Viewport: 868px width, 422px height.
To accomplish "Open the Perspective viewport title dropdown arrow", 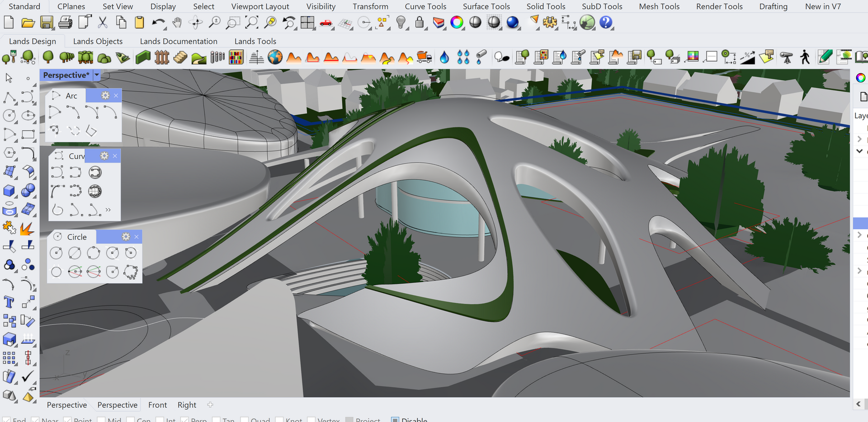I will (x=97, y=75).
